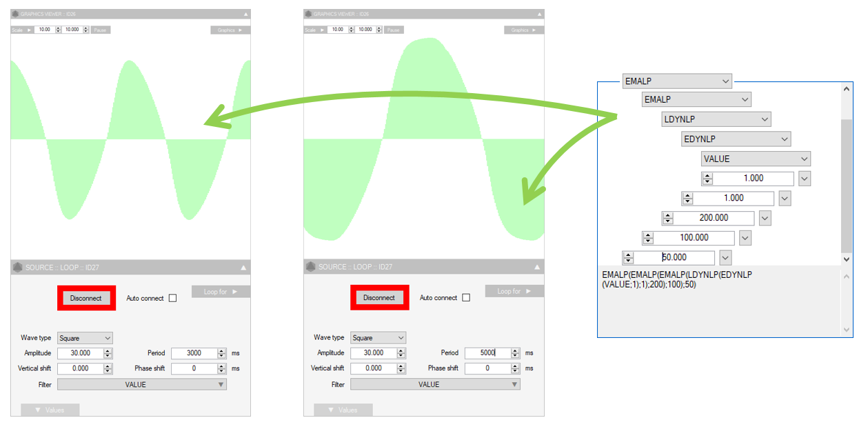The height and width of the screenshot is (429, 868).
Task: Click Vertical shift field in Period 3000 panel
Action: (x=80, y=368)
